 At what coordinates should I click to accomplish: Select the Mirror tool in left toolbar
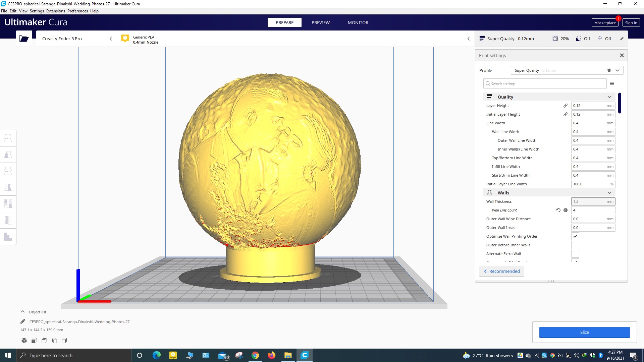8,187
